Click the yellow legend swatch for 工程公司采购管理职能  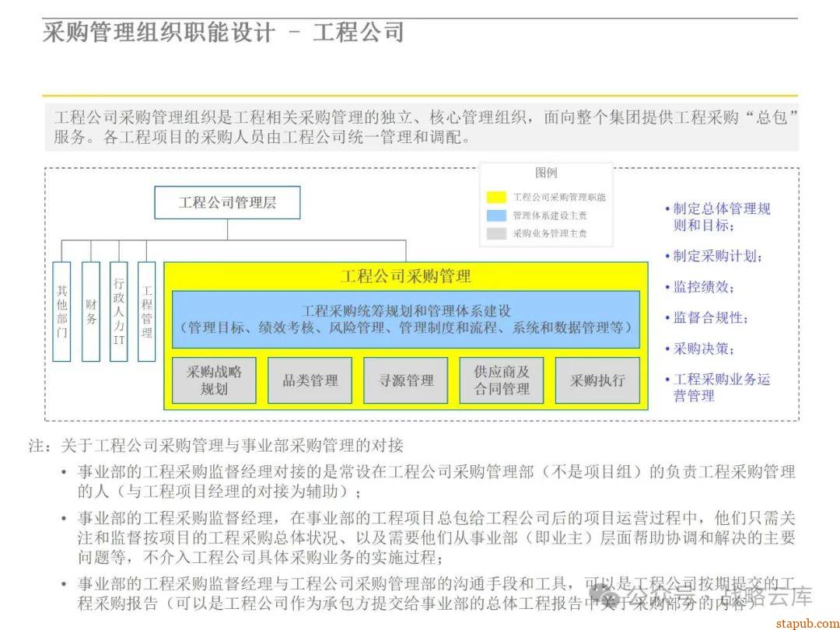coord(495,197)
